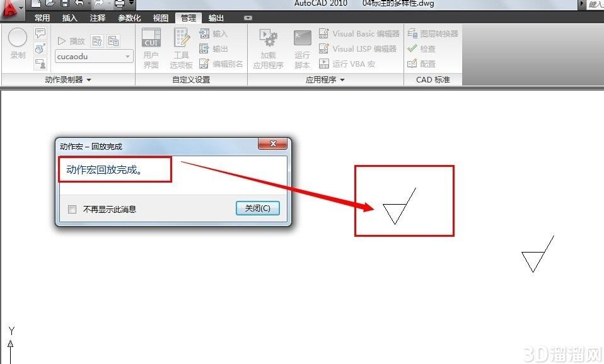Screen dimensions: 604x364
Task: Open the Visual Basic 编辑器
Action: (x=359, y=34)
